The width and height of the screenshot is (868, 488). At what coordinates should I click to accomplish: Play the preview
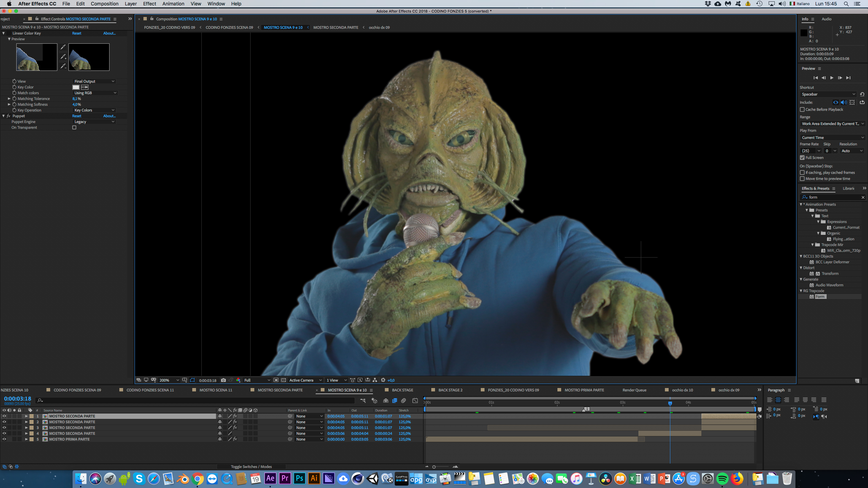(832, 78)
